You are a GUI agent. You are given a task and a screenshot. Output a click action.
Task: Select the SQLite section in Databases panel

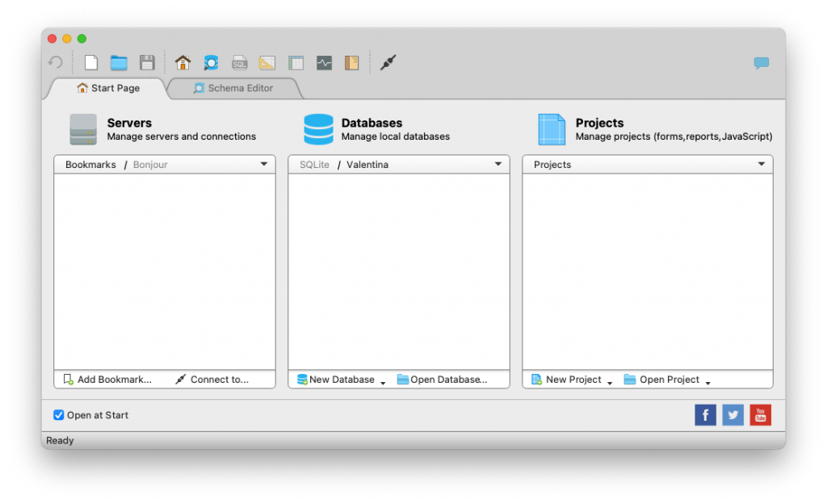pos(314,165)
